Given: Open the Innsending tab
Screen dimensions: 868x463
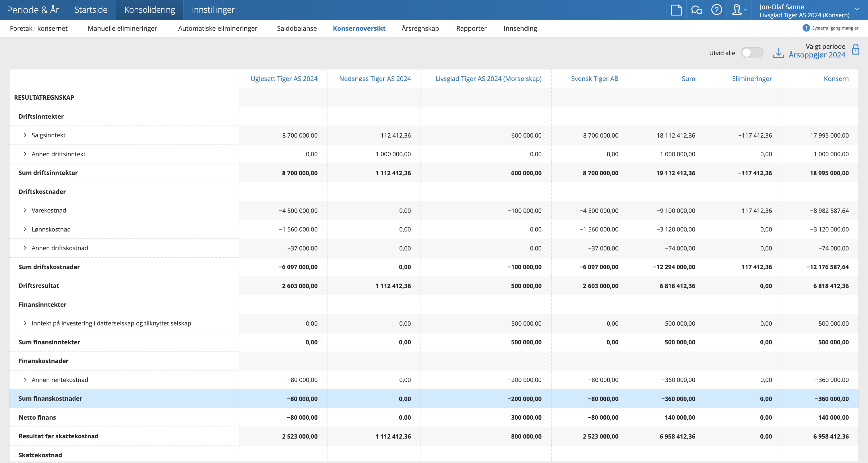Looking at the screenshot, I should (520, 28).
